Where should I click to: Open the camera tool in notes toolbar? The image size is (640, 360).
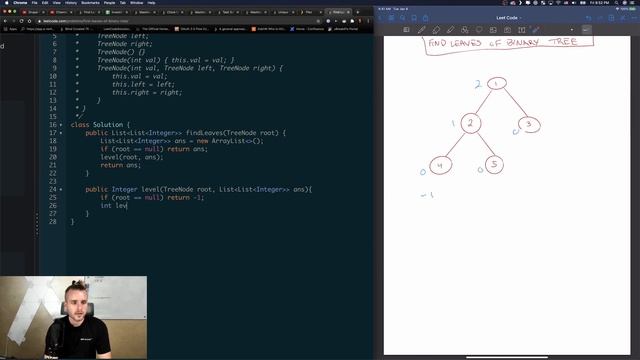[507, 30]
